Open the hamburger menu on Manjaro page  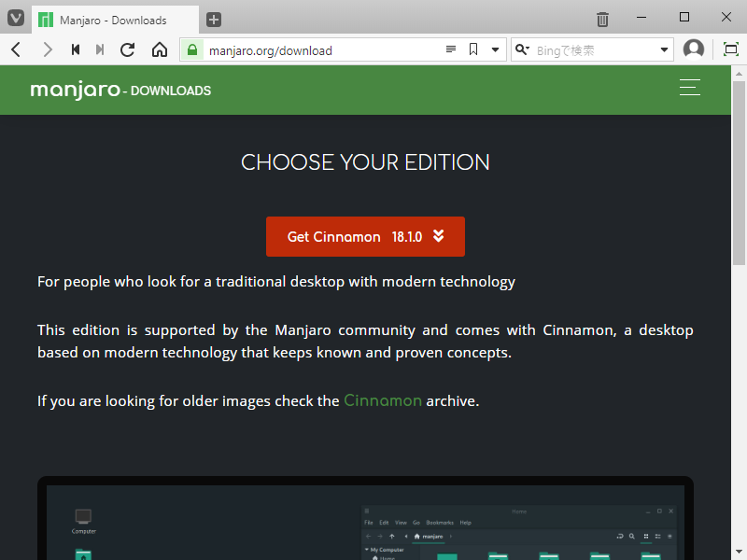(689, 88)
